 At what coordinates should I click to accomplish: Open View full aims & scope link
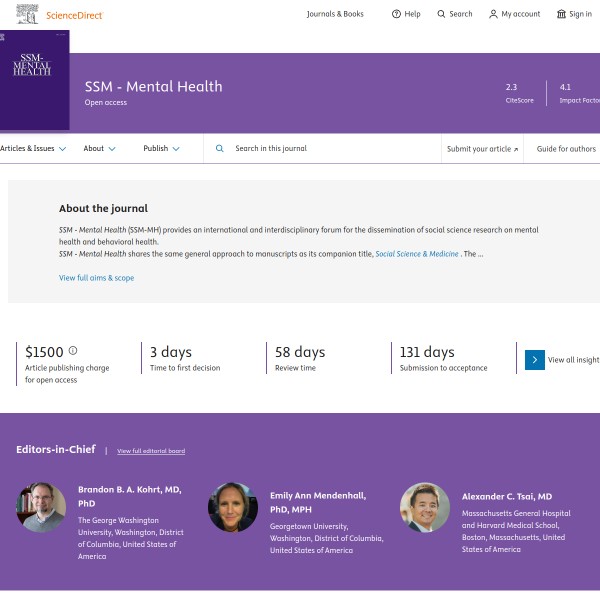click(x=96, y=278)
